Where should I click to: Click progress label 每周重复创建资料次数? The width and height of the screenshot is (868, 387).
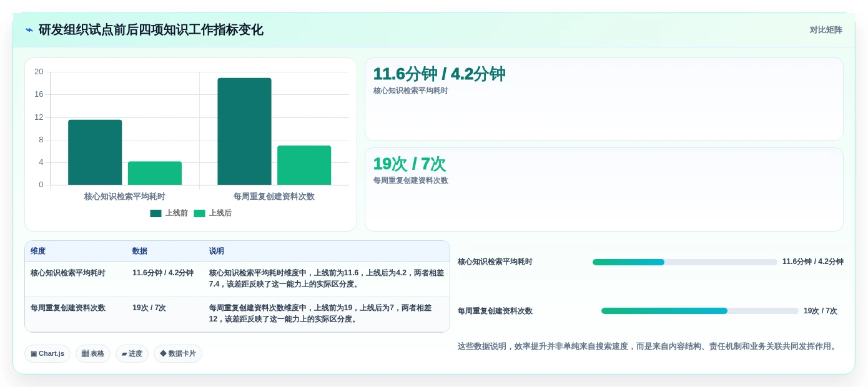pyautogui.click(x=495, y=311)
